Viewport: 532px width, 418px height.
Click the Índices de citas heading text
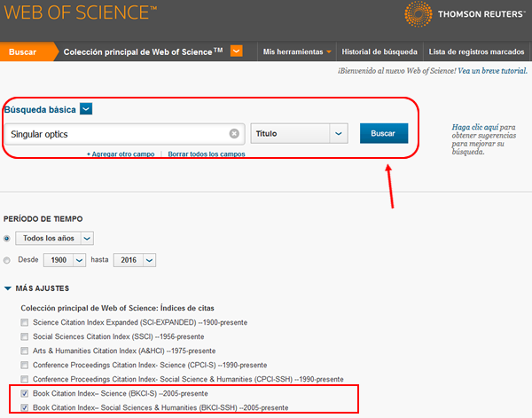pyautogui.click(x=187, y=308)
